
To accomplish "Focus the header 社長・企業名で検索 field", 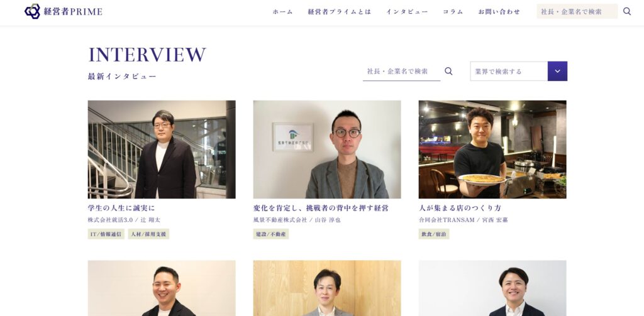I will [x=577, y=11].
